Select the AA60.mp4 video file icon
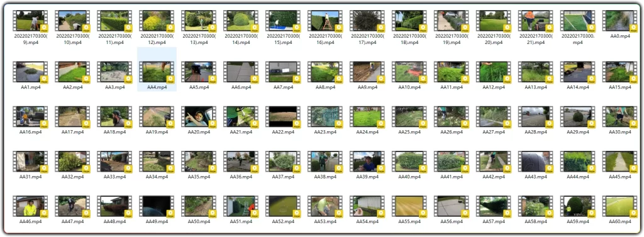This screenshot has width=644, height=237. coord(619,207)
